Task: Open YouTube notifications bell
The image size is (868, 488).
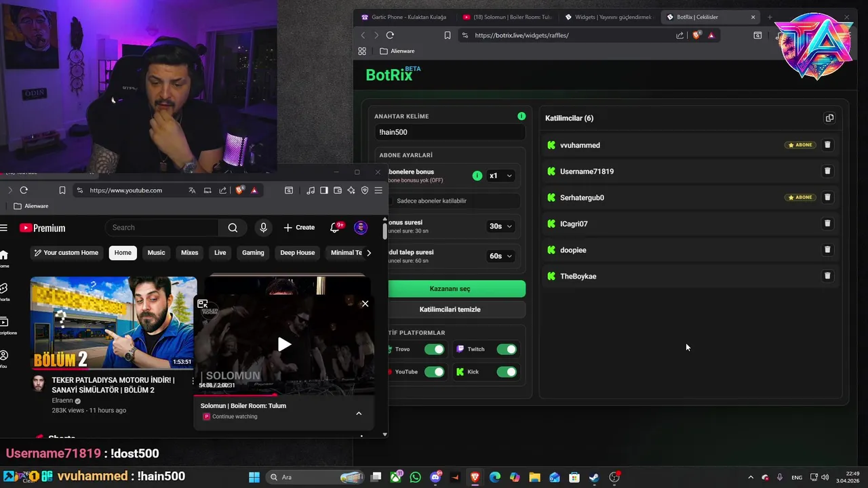Action: click(x=334, y=228)
